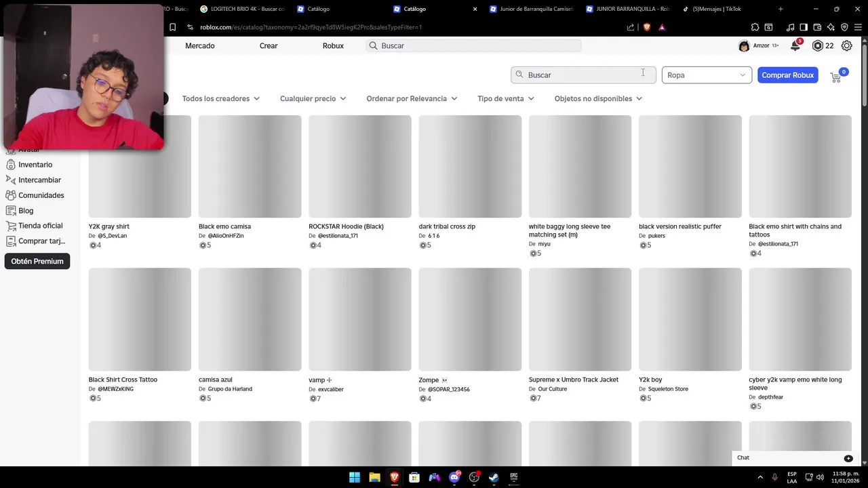Open the Chat bar label
Viewport: 868px width, 488px height.
coord(743,457)
